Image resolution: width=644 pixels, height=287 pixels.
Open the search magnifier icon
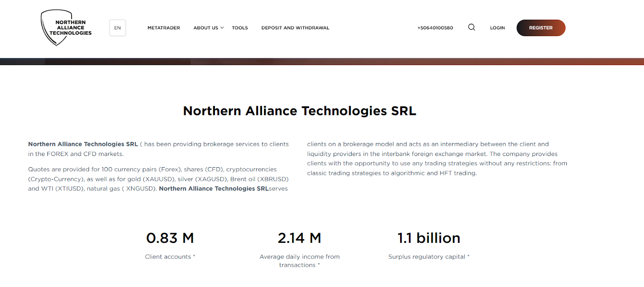coord(472,27)
